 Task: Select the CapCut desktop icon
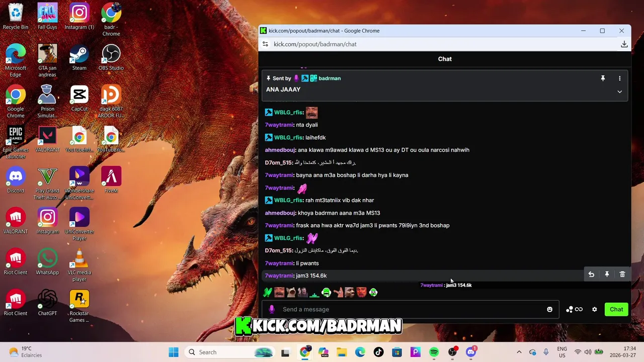[x=79, y=98]
